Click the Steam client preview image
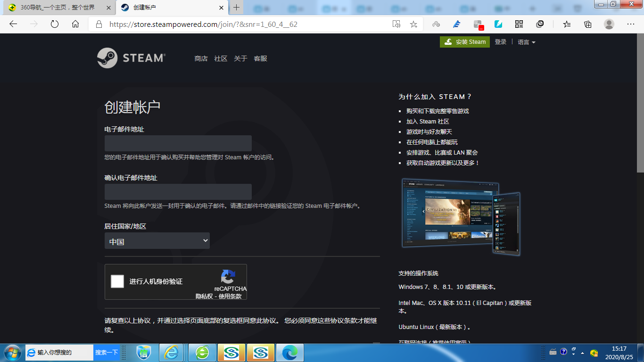Image resolution: width=644 pixels, height=362 pixels. tap(461, 216)
